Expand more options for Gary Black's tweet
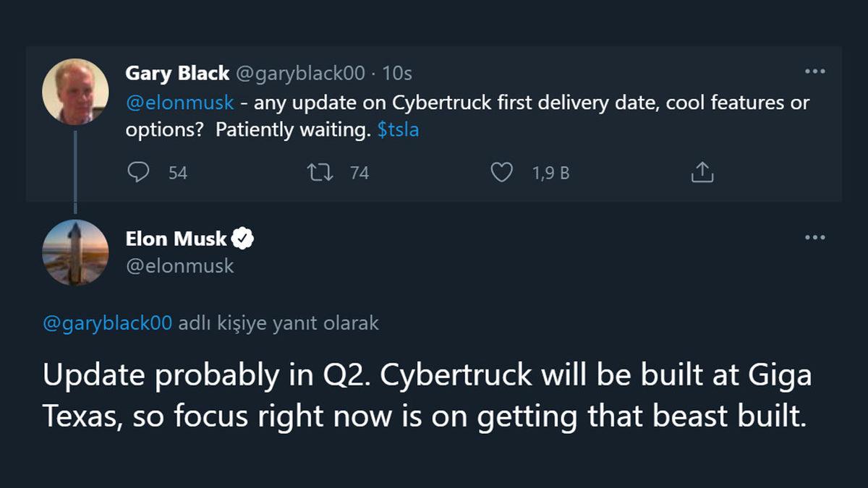The image size is (868, 488). click(815, 70)
